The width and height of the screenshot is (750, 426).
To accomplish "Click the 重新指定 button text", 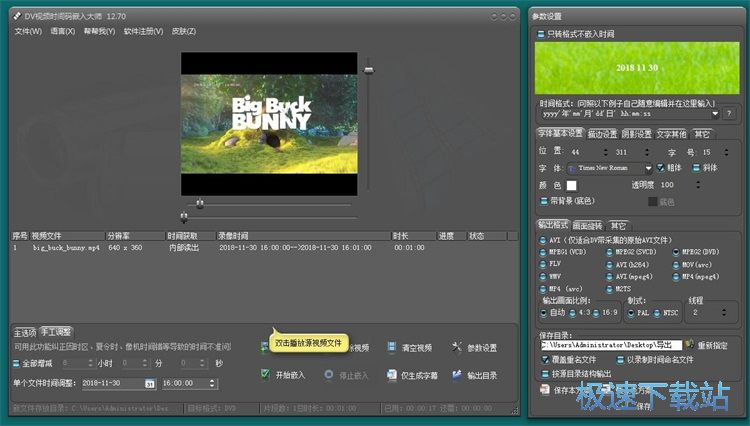I will (712, 345).
